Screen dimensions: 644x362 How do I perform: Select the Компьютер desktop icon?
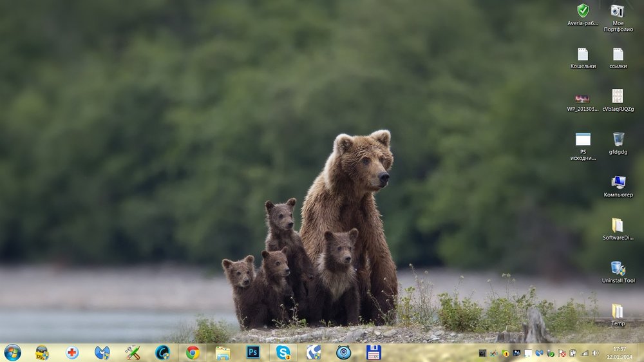(x=618, y=182)
